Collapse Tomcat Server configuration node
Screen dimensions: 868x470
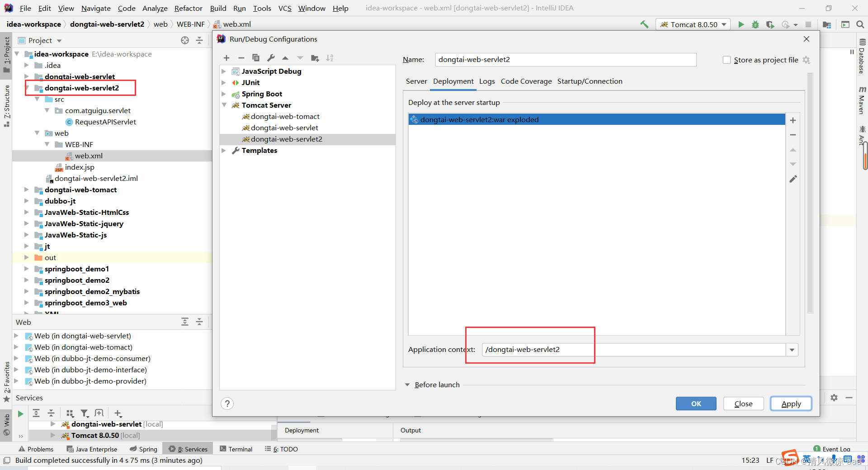point(224,105)
